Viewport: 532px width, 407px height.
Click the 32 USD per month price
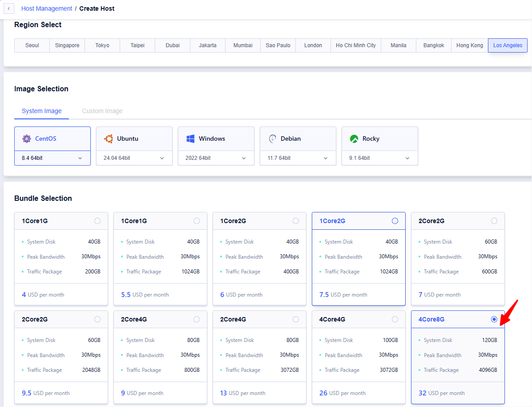(441, 393)
